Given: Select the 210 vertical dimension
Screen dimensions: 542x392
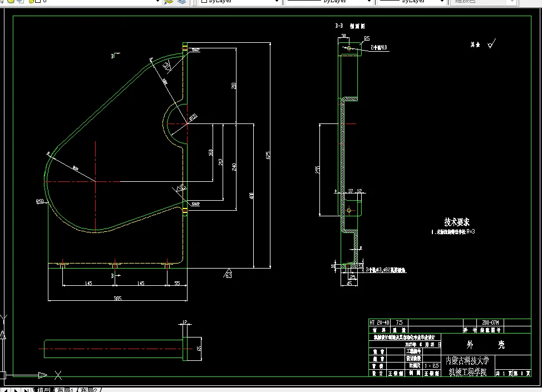Looking at the screenshot, I should pyautogui.click(x=234, y=86).
